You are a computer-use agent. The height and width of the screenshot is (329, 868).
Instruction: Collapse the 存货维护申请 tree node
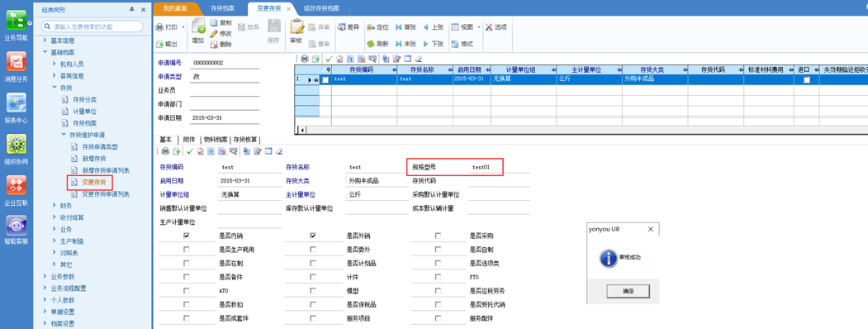coord(63,135)
